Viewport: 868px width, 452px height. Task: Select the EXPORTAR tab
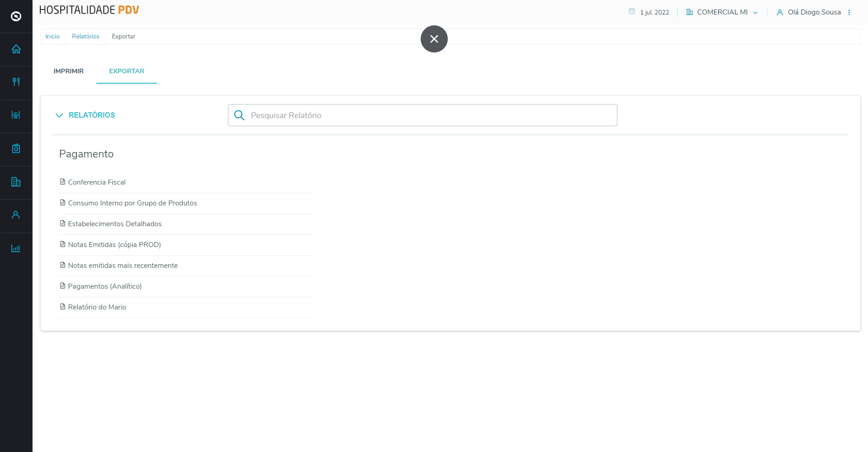[127, 71]
